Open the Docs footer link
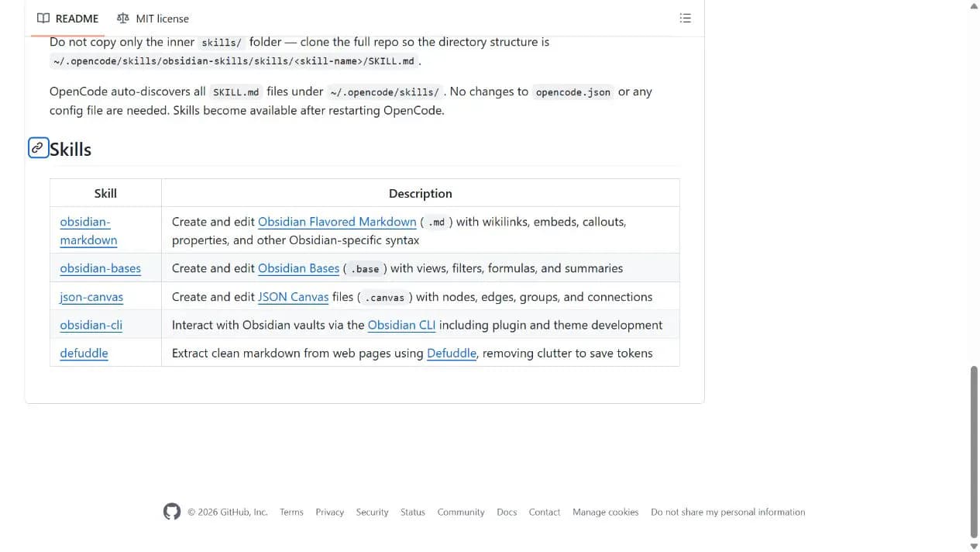 (507, 512)
